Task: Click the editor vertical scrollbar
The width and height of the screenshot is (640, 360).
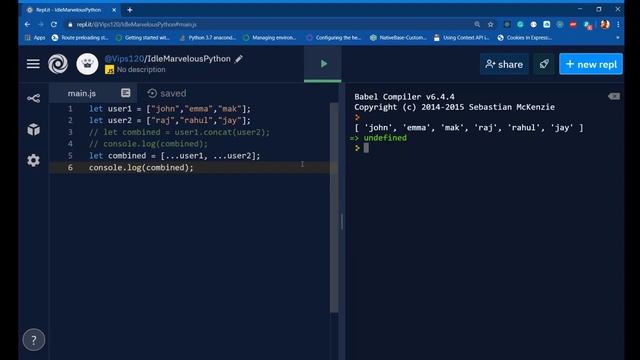Action: (x=334, y=207)
